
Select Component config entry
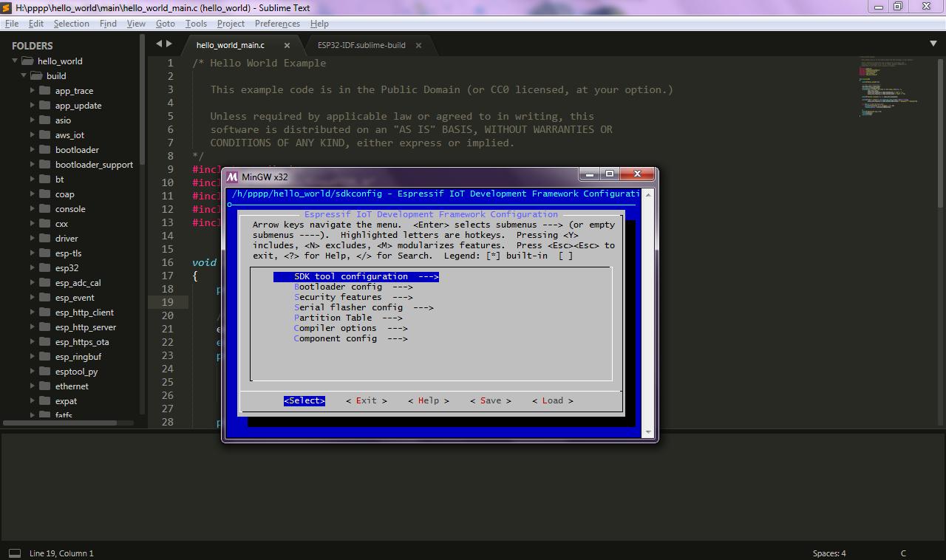[x=351, y=338]
